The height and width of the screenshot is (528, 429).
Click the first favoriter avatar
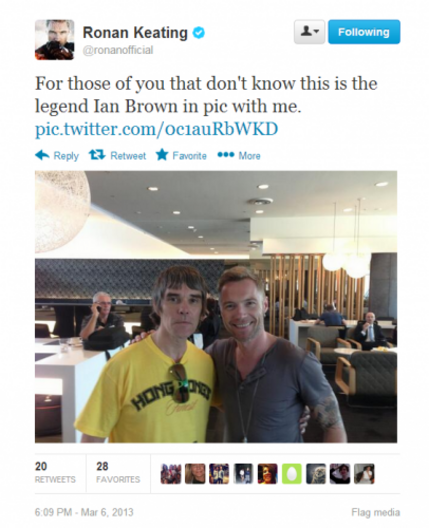tap(171, 474)
